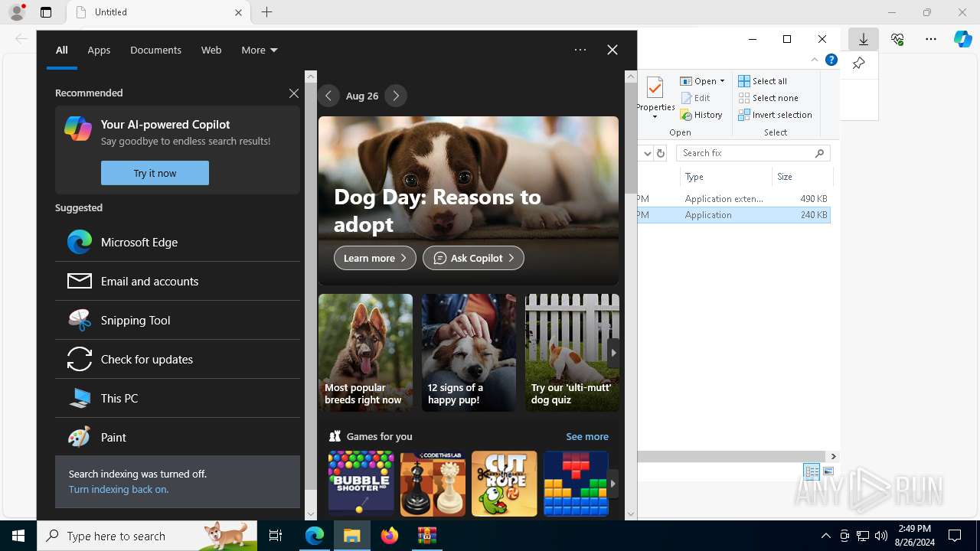
Task: Click Ask Copilot button
Action: pos(473,258)
